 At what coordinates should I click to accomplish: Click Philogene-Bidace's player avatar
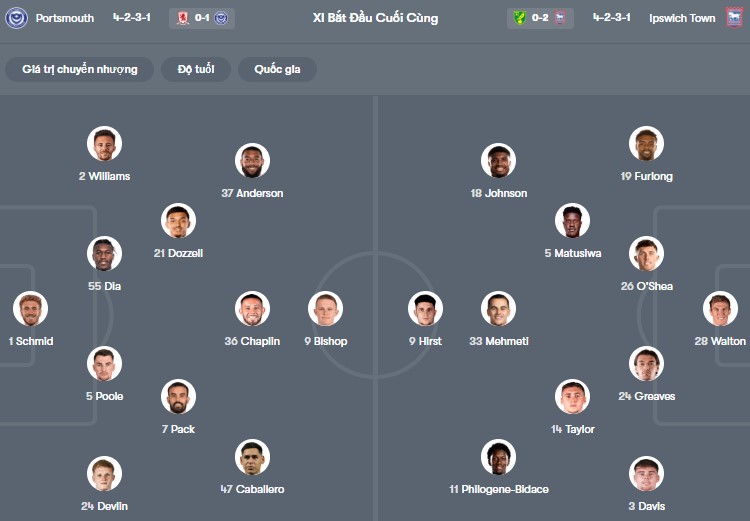498,457
